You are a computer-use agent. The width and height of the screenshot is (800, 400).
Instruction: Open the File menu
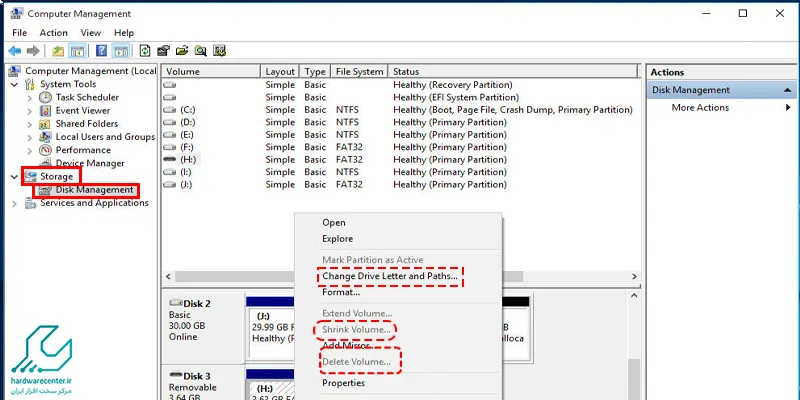pyautogui.click(x=19, y=33)
